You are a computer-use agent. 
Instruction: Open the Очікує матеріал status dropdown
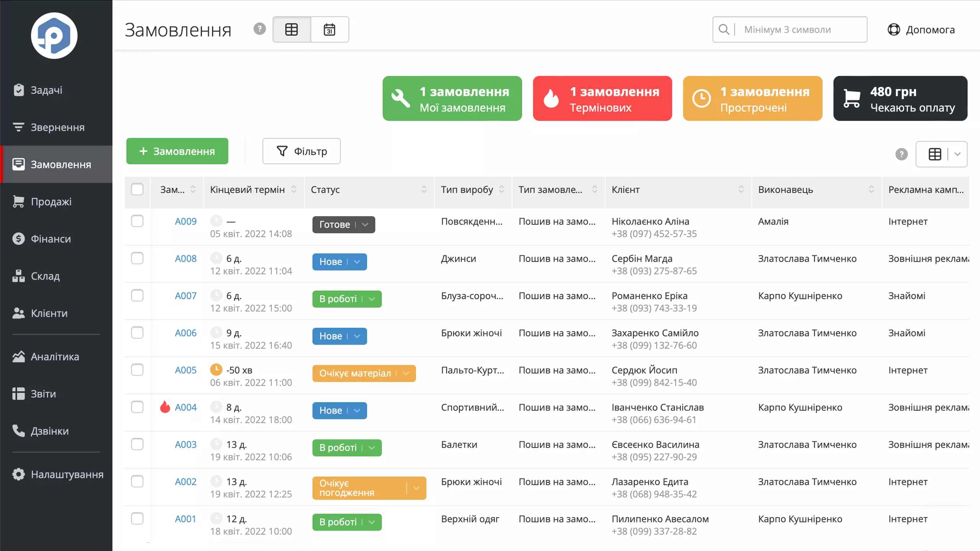(x=406, y=373)
